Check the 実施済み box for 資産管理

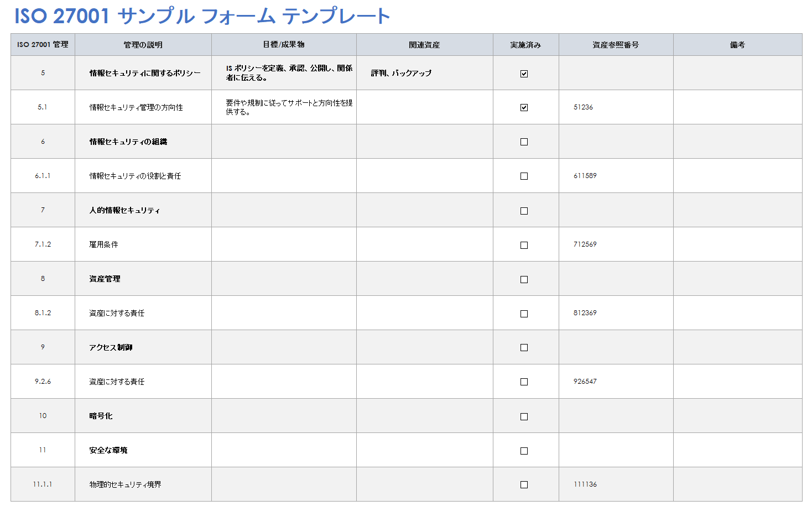(524, 279)
